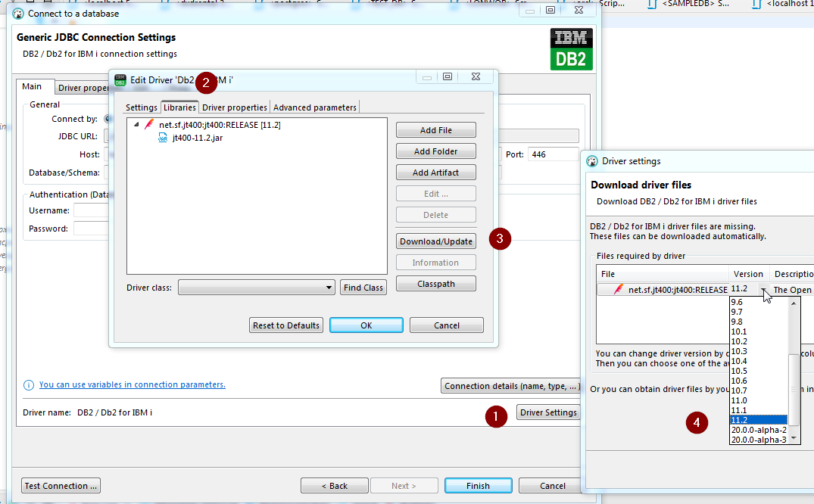Cancel the Edit Driver dialog
Screen dimensions: 814x504
tap(447, 325)
